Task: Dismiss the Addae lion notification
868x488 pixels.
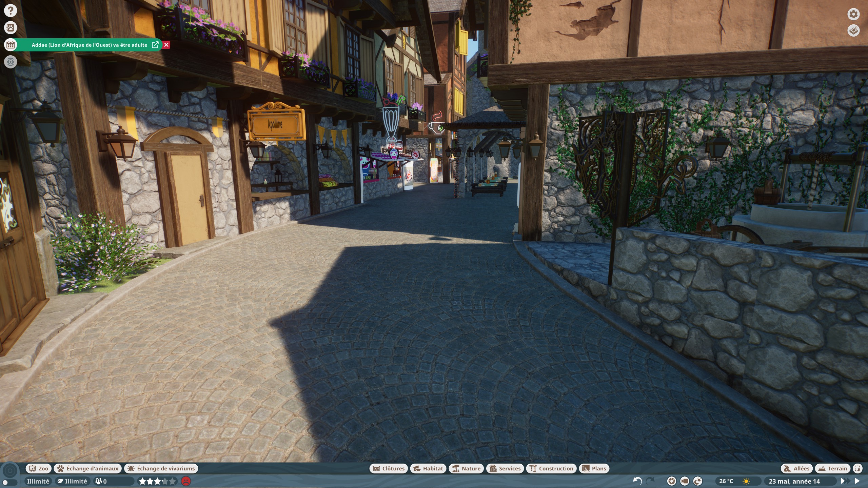Action: click(166, 45)
